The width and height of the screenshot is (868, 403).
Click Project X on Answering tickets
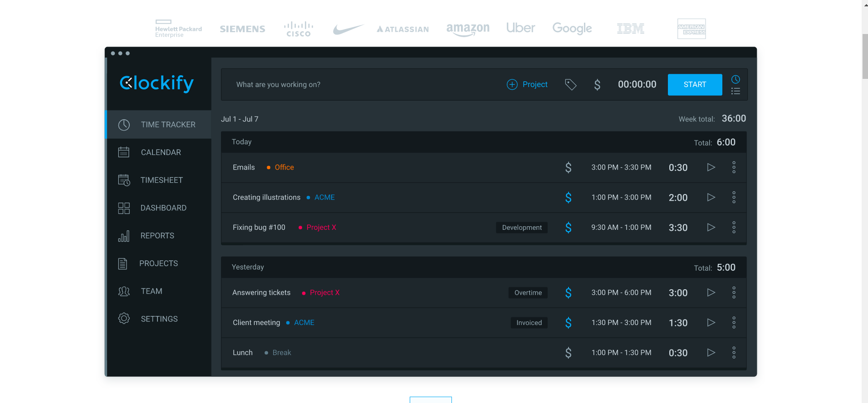324,292
